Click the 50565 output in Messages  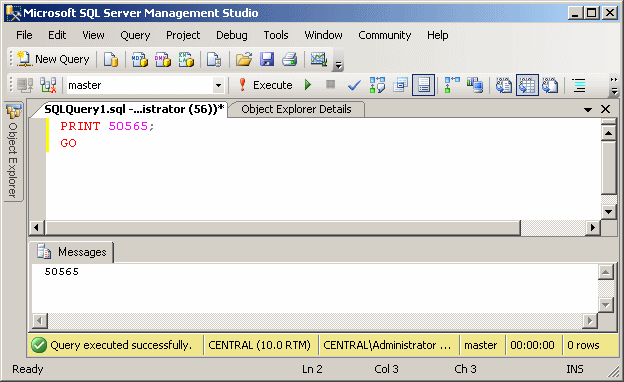(x=62, y=271)
